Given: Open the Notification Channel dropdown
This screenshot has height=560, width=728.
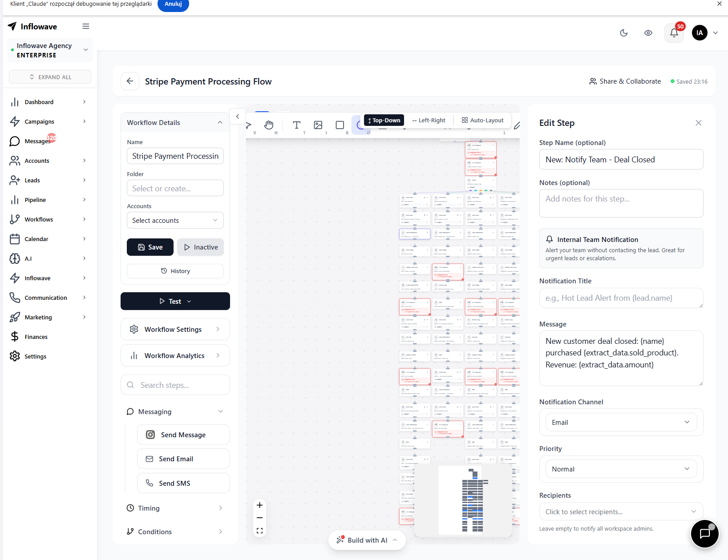Looking at the screenshot, I should tap(621, 423).
